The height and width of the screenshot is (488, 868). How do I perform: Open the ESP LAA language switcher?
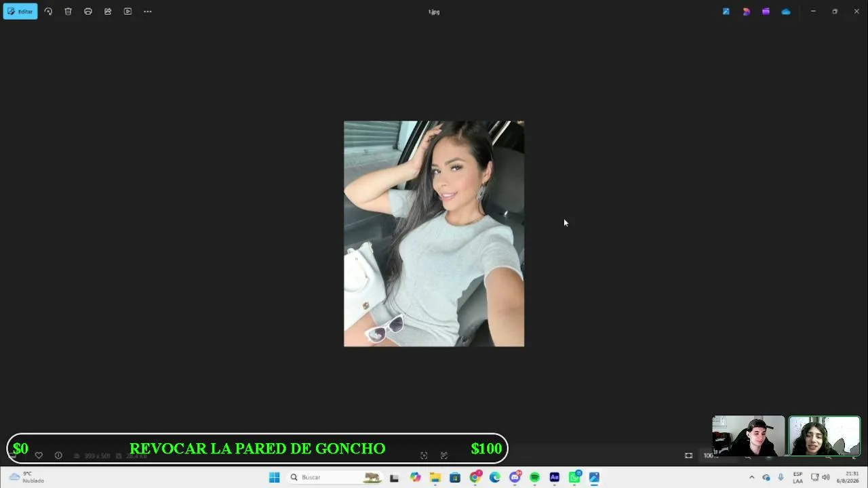798,477
